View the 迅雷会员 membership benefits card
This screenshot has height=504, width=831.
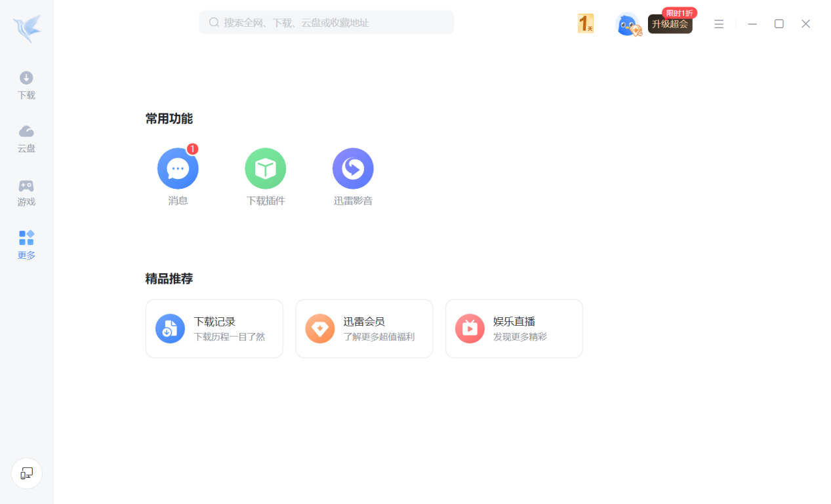(364, 328)
